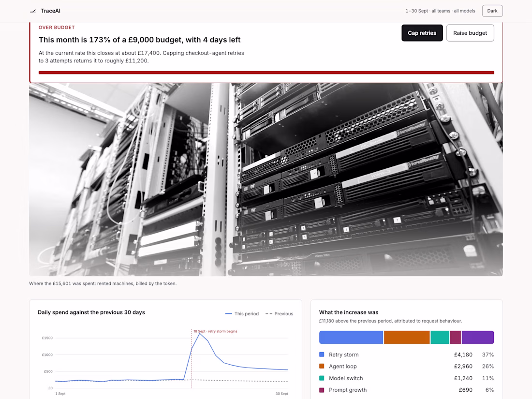The image size is (532, 399).
Task: Click the 18 Sept retry storm marker label
Action: pyautogui.click(x=215, y=331)
